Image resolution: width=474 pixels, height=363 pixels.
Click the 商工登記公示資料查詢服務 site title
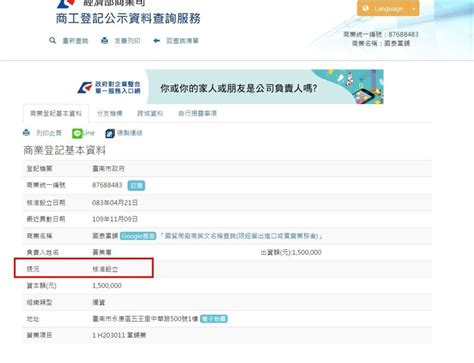pos(128,18)
